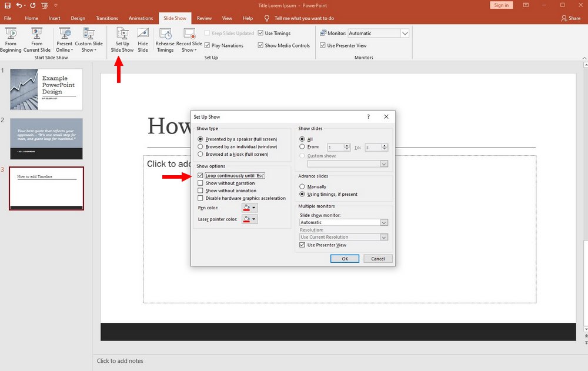Open Customize Quick Access Toolbar arrow

coord(56,6)
